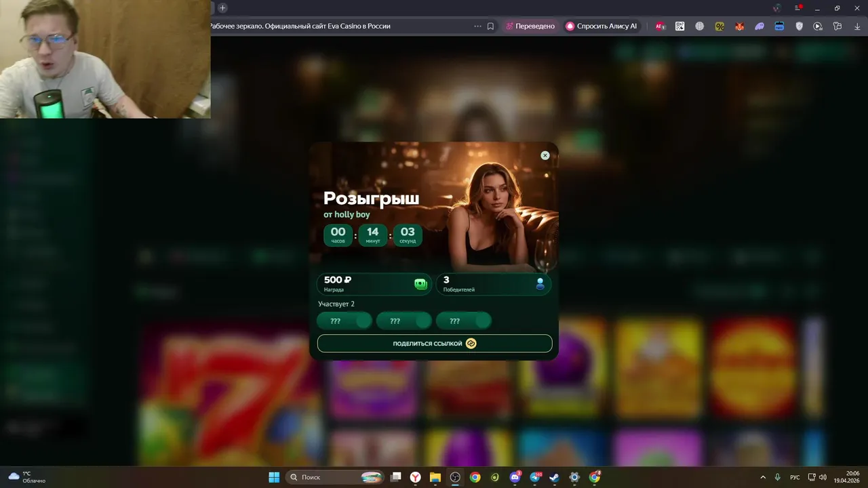The image size is (868, 488).
Task: Open the MetaMask fox extension
Action: 740,26
